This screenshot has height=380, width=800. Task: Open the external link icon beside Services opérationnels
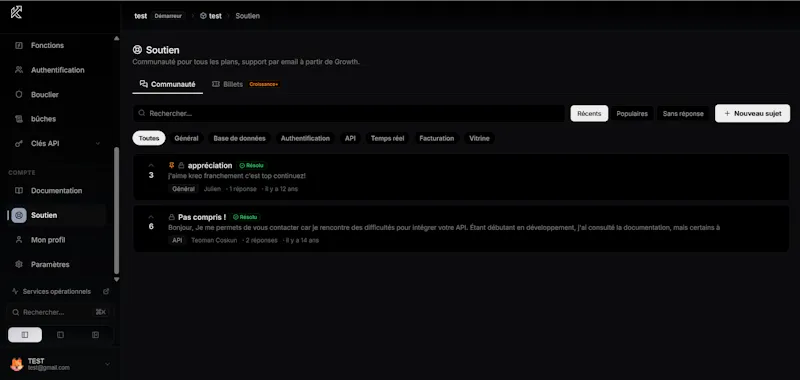click(x=106, y=292)
